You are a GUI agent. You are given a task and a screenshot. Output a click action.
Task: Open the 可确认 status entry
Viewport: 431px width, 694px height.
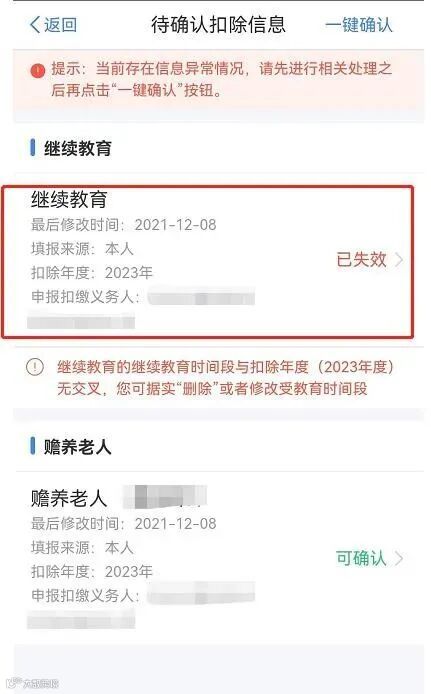pyautogui.click(x=362, y=558)
